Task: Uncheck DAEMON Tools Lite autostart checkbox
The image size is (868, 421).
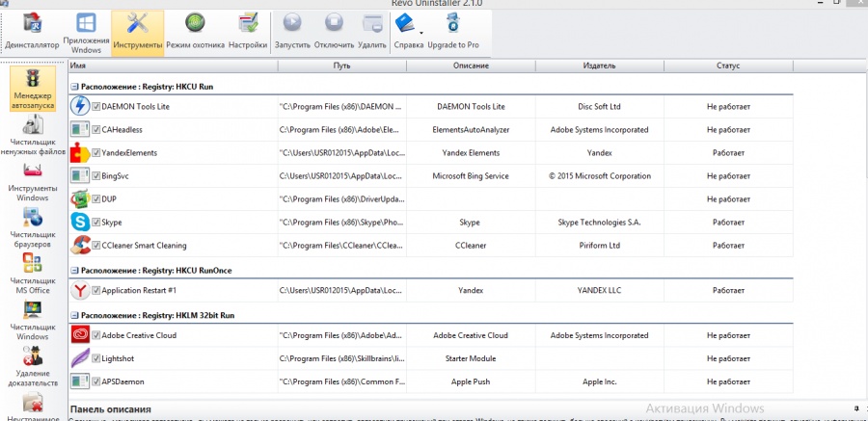Action: 95,106
